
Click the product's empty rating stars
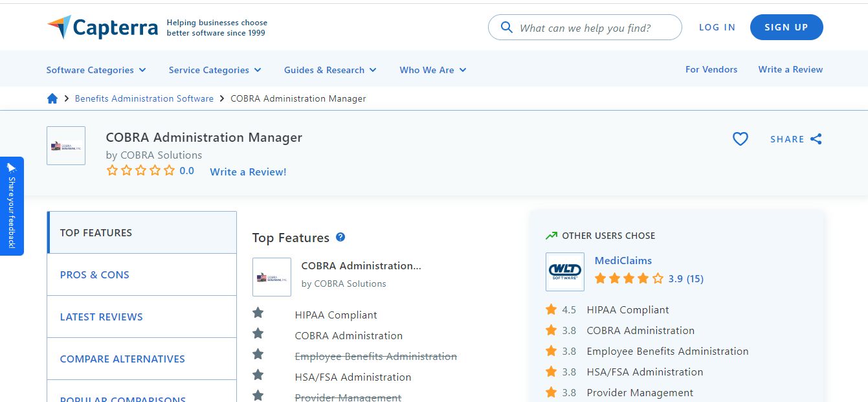pos(140,171)
